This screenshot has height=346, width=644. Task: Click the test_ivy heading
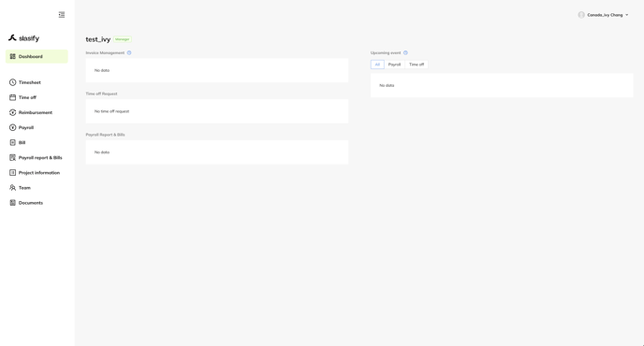coord(98,39)
